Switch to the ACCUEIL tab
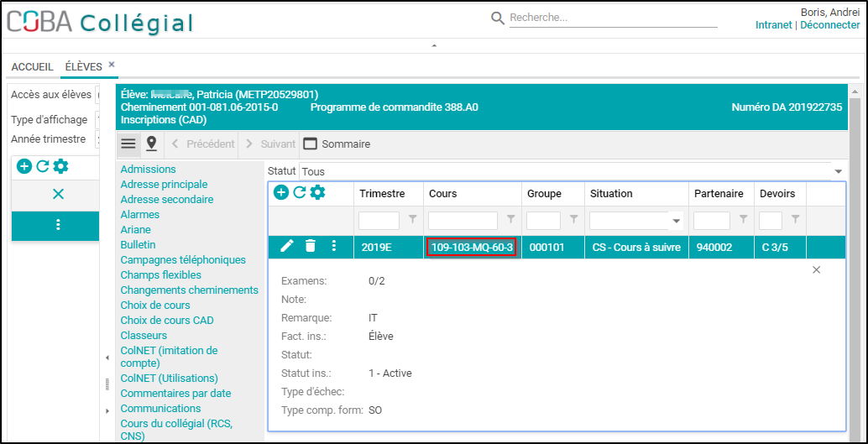868x444 pixels. coord(32,67)
